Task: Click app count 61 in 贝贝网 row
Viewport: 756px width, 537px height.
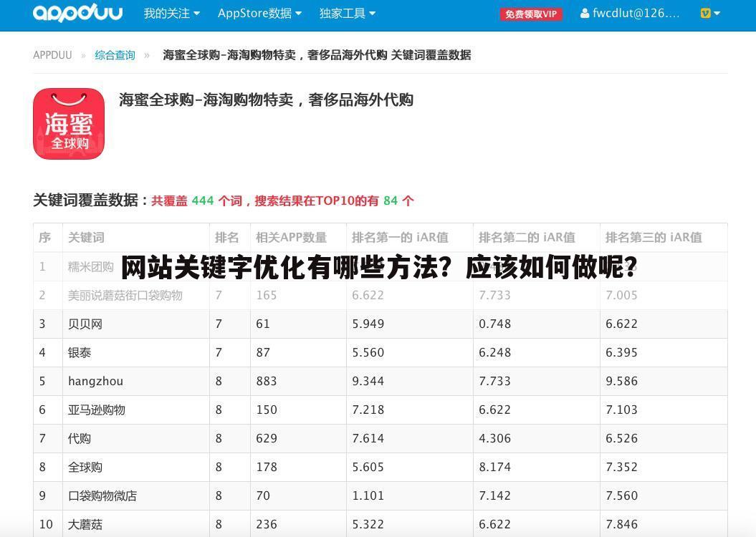Action: point(263,324)
